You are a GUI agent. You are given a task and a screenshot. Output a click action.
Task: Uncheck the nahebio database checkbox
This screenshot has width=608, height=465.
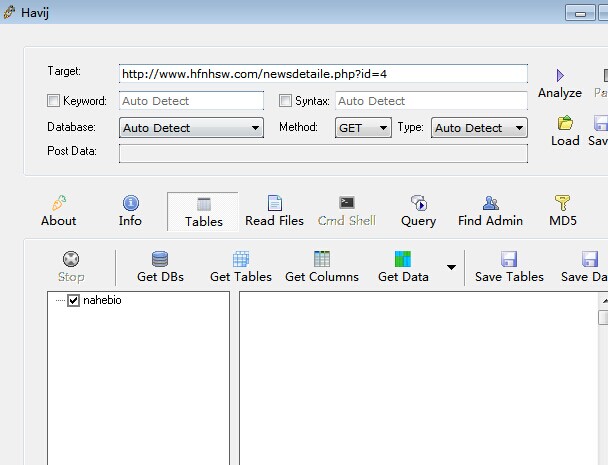(x=73, y=300)
